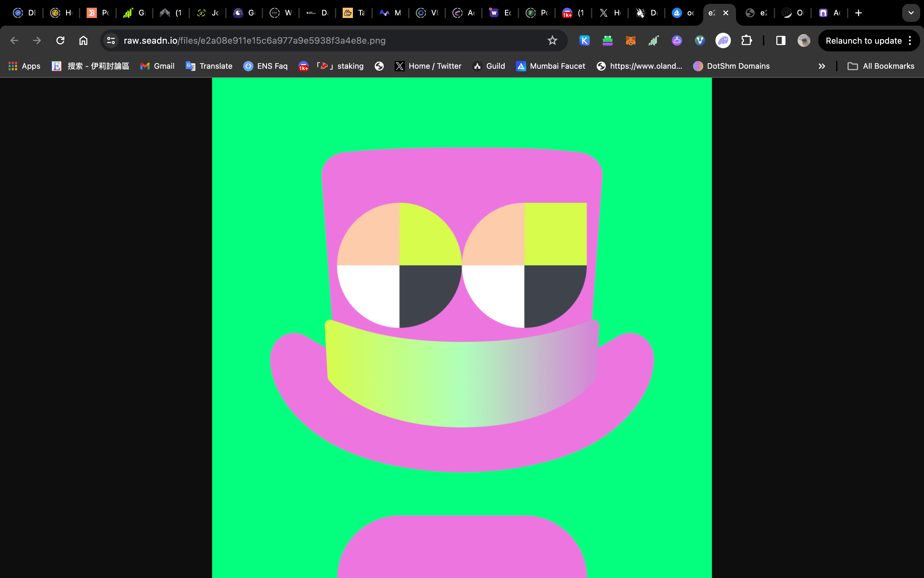Expand the tab search dropdown
The image size is (924, 578).
click(x=911, y=13)
